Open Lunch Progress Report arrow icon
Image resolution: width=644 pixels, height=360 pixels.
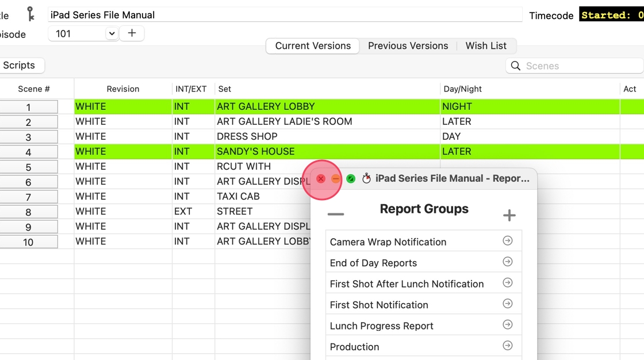[508, 325]
